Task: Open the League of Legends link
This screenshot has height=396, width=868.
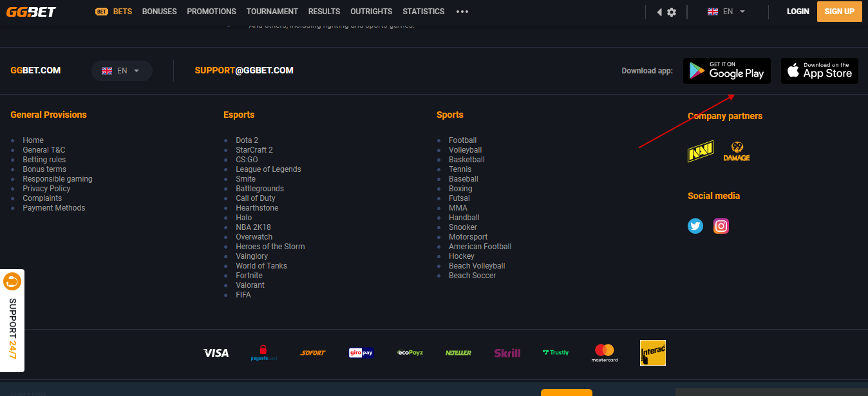Action: coord(269,169)
